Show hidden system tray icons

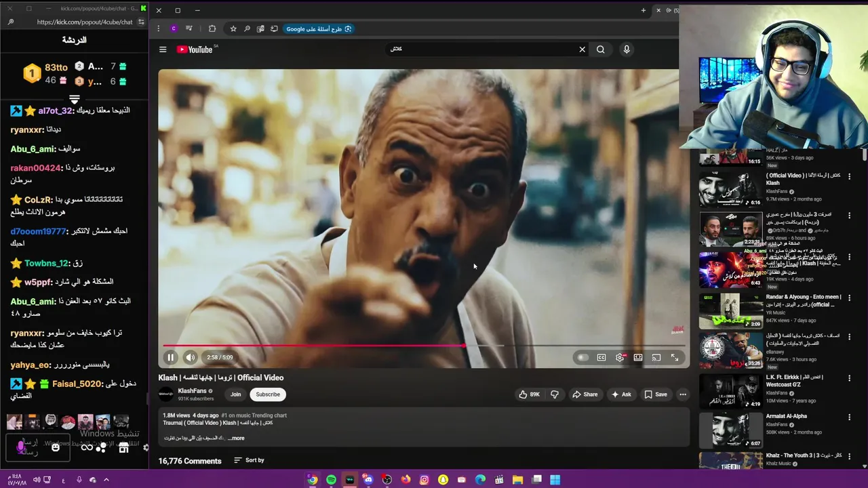[106, 480]
